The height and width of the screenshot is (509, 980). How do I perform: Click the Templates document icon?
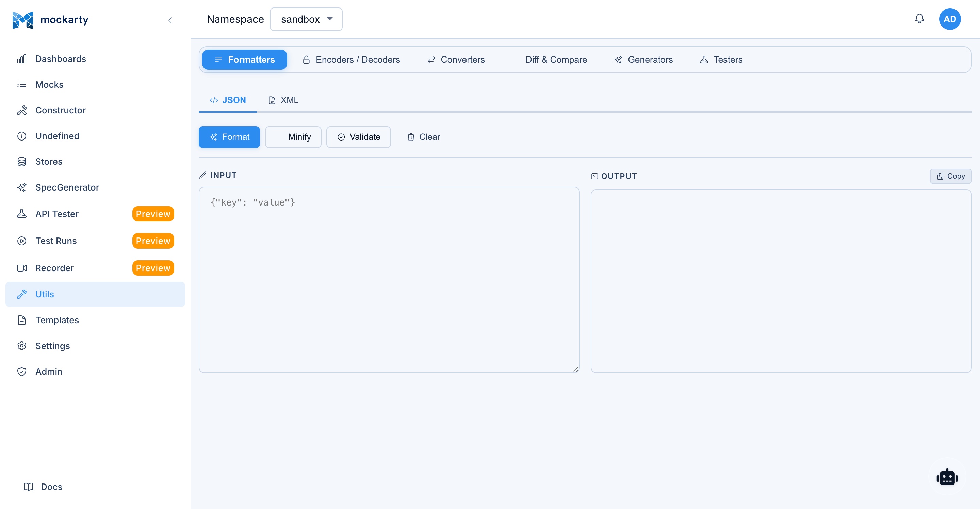[x=22, y=320]
